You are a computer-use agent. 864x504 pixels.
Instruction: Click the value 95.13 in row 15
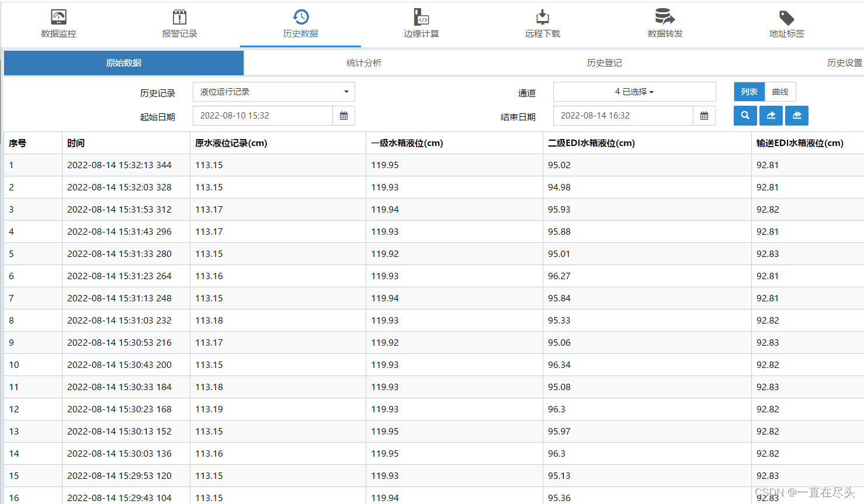(x=559, y=476)
